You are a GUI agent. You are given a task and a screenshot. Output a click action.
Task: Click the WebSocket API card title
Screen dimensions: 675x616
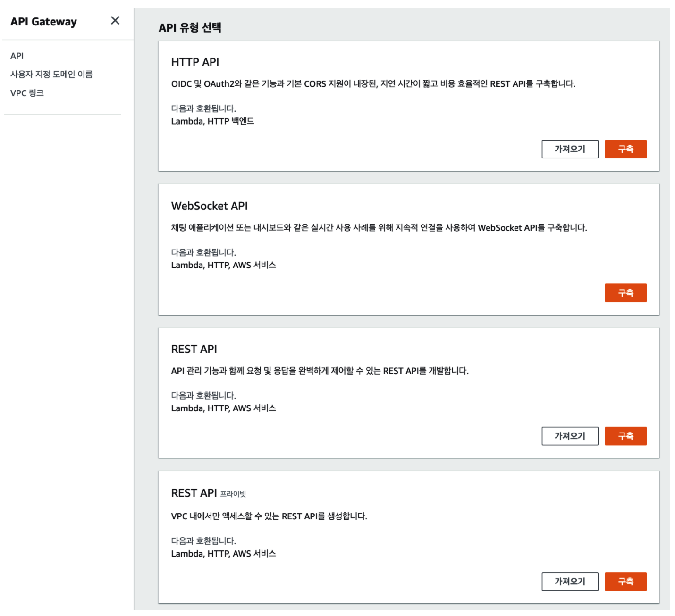tap(209, 206)
